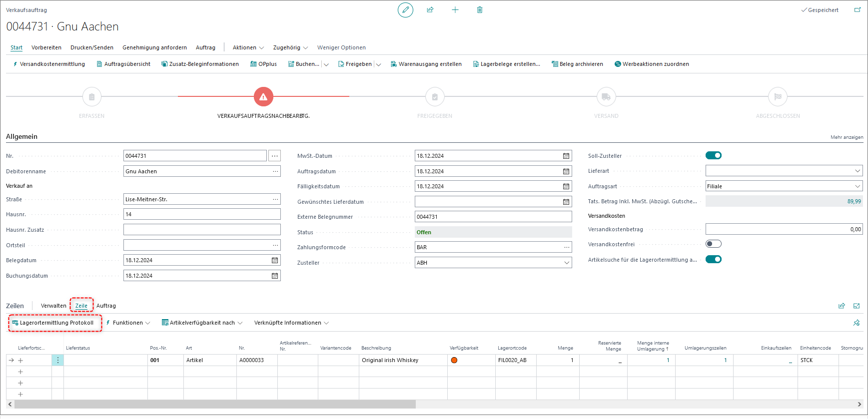This screenshot has width=868, height=419.
Task: Select Genehmigung anfordern tab
Action: coord(154,47)
